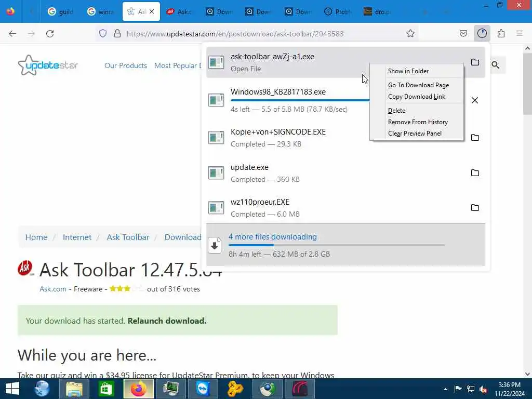This screenshot has height=399, width=532.
Task: Click the star rating for Ask Toolbar
Action: click(x=126, y=289)
